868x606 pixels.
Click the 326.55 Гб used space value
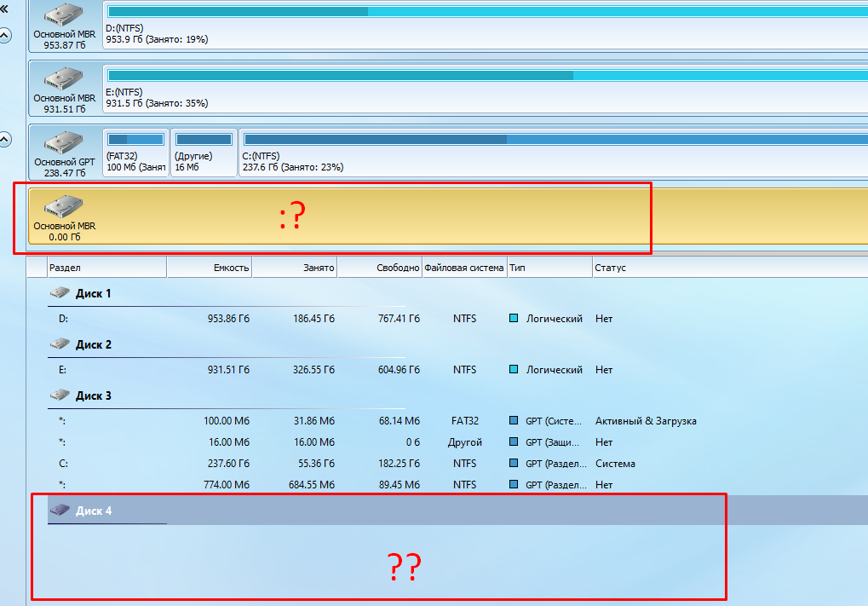[313, 369]
